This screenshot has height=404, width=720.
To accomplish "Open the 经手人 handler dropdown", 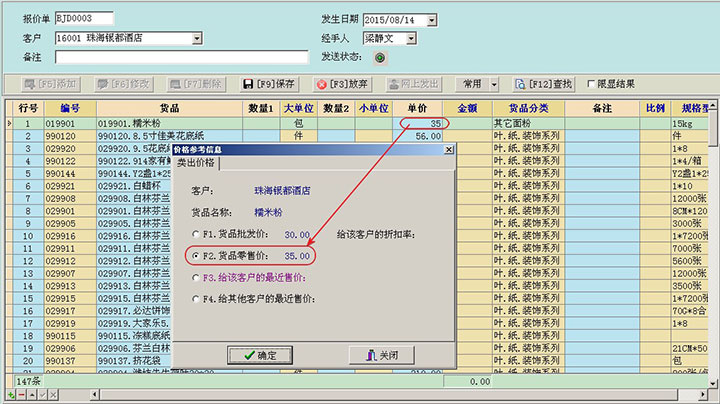I will click(410, 39).
